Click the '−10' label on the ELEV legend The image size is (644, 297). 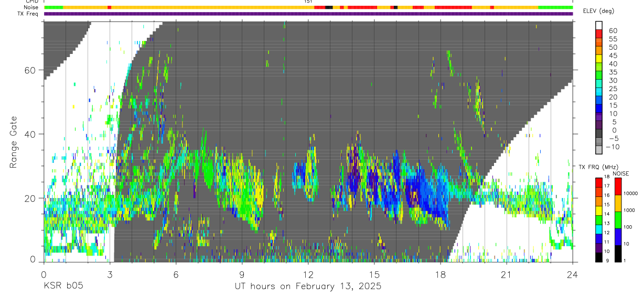click(612, 147)
